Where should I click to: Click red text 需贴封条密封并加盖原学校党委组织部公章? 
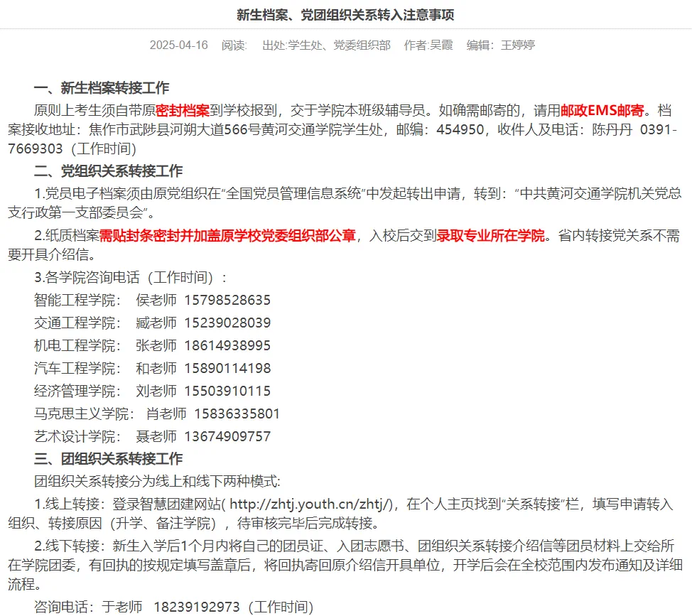pos(227,236)
